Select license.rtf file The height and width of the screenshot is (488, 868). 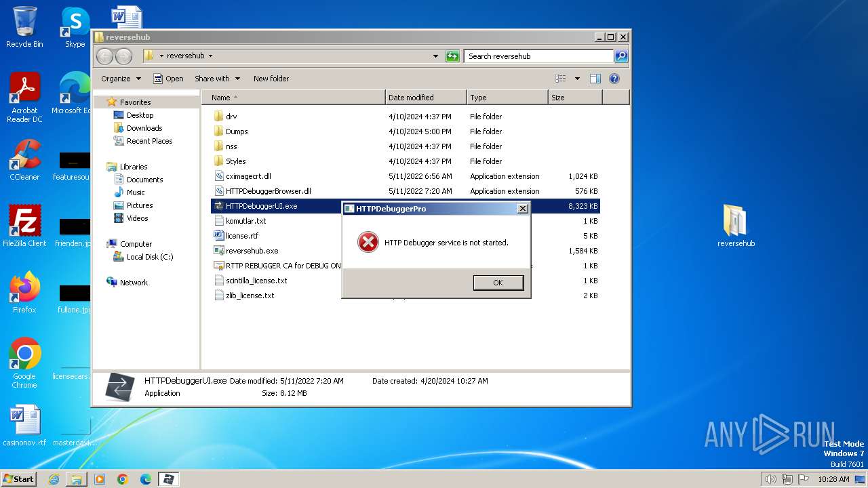tap(241, 236)
